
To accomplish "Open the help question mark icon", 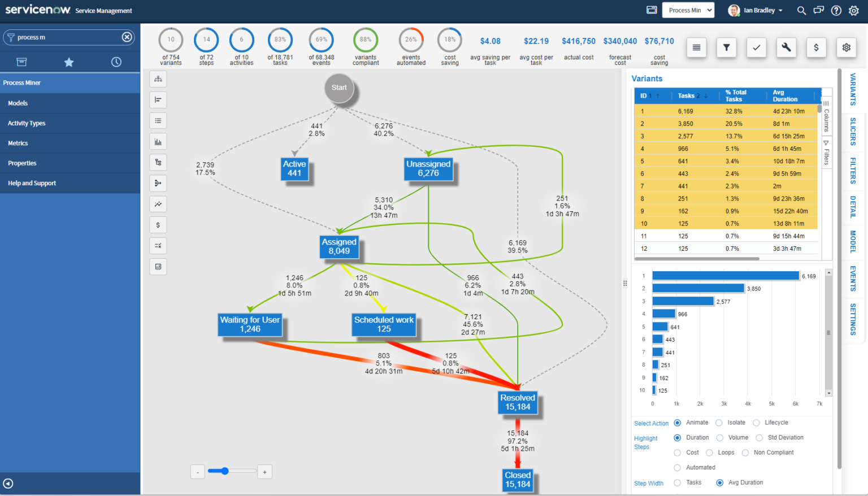I will (836, 10).
